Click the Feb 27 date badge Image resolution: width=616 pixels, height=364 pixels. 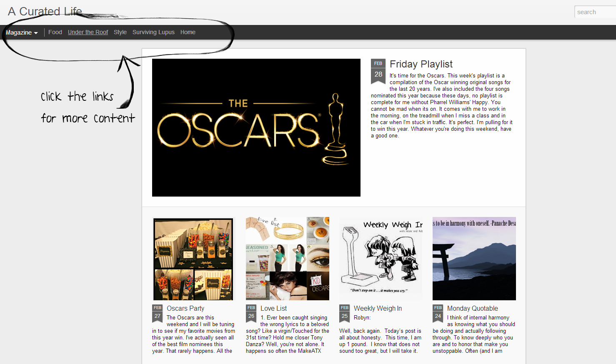point(158,314)
